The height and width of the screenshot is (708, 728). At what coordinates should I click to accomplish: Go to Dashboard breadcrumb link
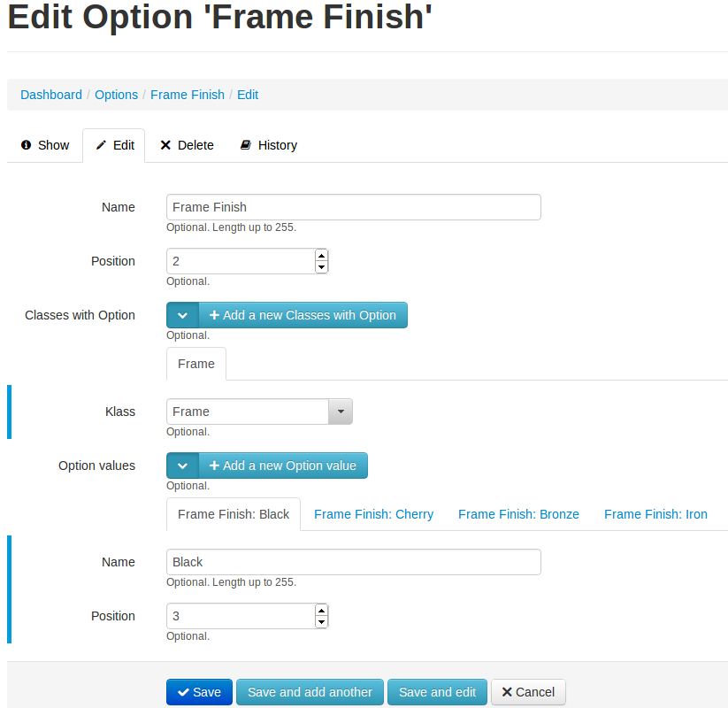[x=51, y=95]
